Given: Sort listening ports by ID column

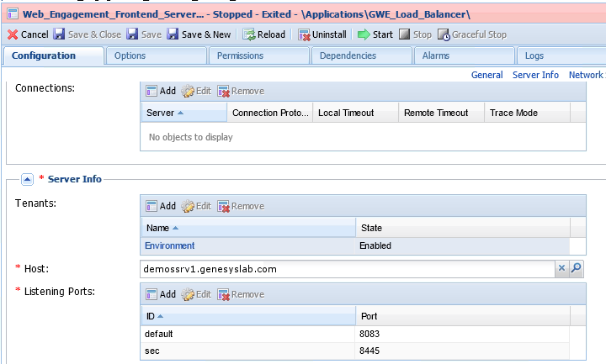Looking at the screenshot, I should click(248, 316).
